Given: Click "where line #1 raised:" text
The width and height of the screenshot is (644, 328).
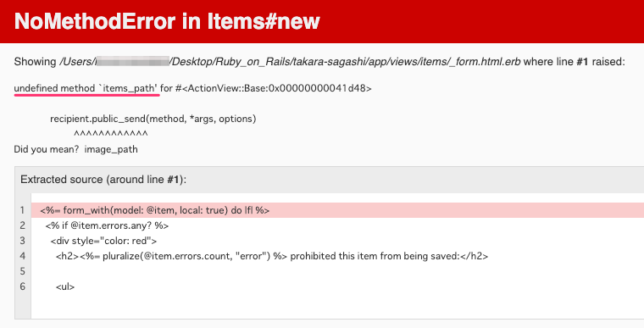Looking at the screenshot, I should click(x=575, y=62).
